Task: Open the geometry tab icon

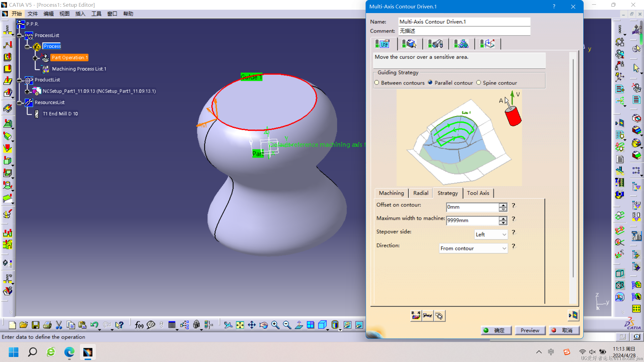Action: tap(409, 44)
